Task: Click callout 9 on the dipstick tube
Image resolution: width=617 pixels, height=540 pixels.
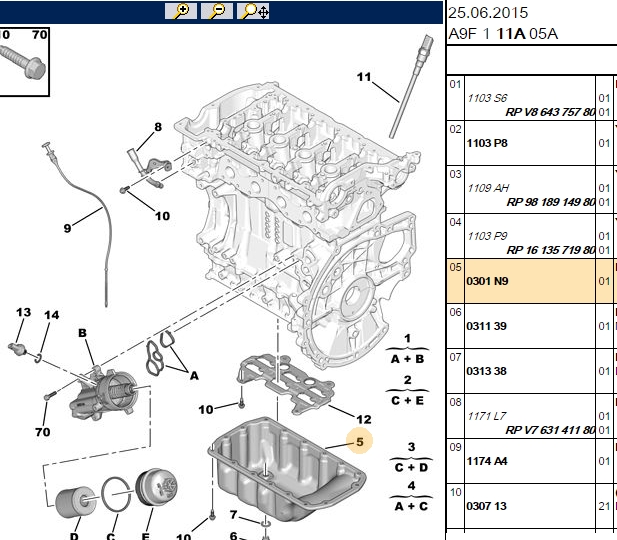Action: 67,228
